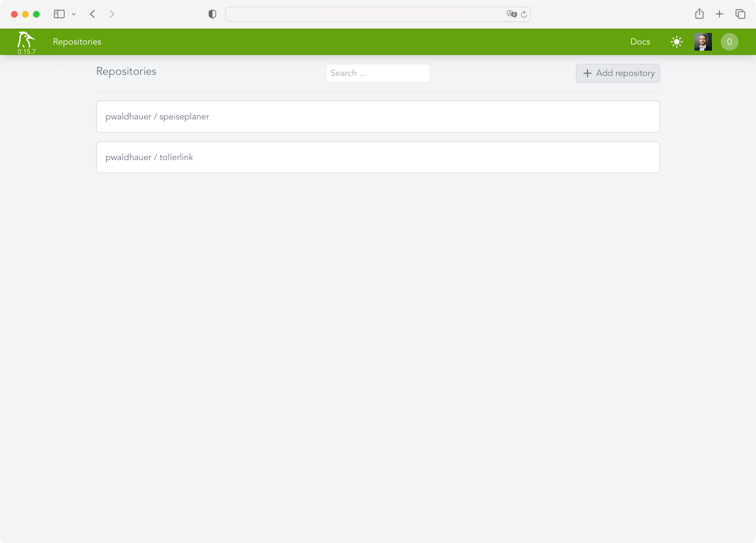The height and width of the screenshot is (543, 756).
Task: Focus the repository Search field
Action: point(377,73)
